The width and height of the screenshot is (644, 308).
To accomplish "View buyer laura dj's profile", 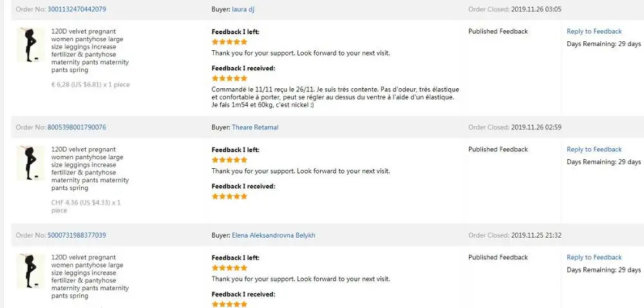I will (x=248, y=9).
